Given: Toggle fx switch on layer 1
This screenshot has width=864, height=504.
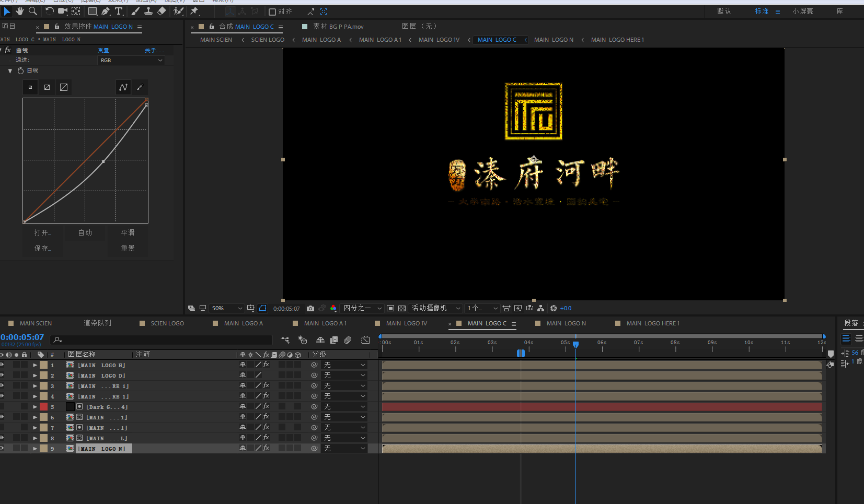Looking at the screenshot, I should [266, 365].
